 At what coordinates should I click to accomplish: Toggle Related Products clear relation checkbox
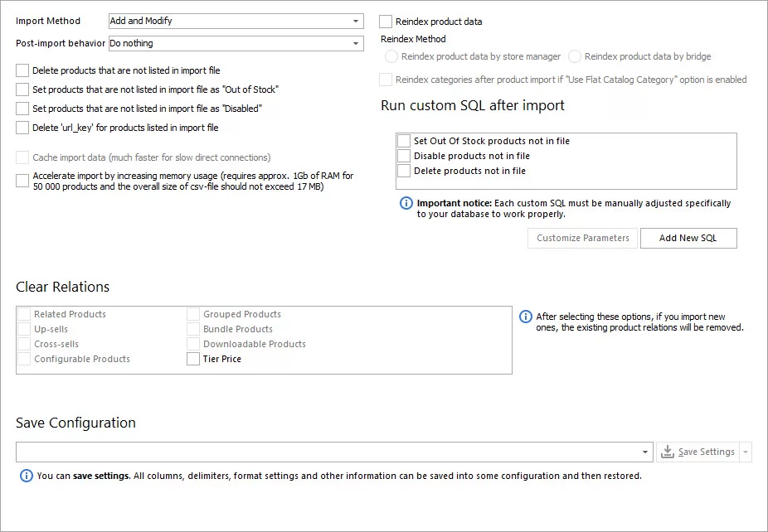pyautogui.click(x=24, y=314)
